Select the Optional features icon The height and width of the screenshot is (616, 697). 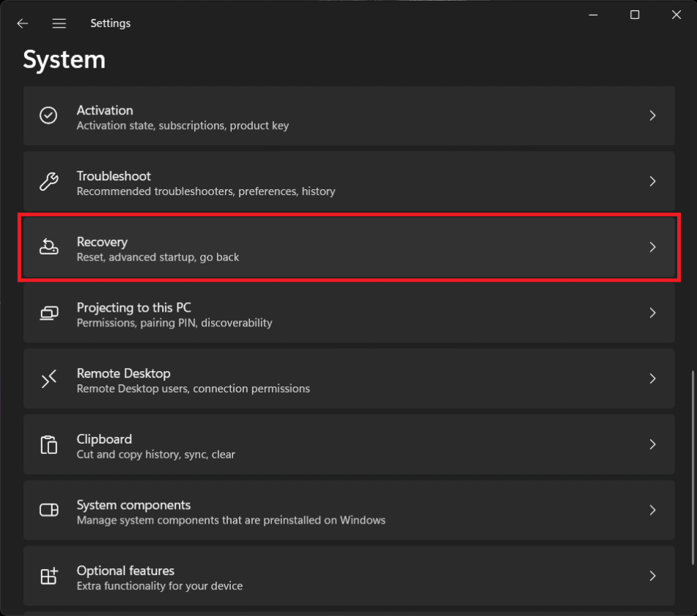(48, 576)
